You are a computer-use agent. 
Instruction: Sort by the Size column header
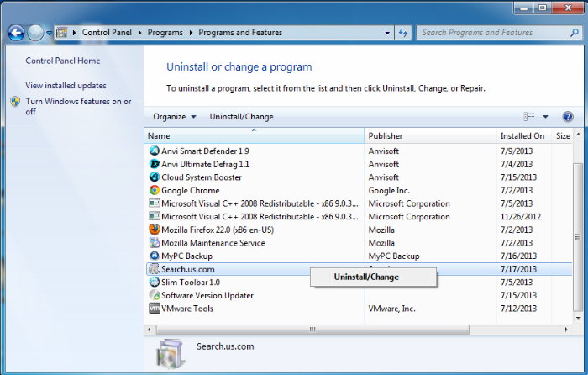562,136
